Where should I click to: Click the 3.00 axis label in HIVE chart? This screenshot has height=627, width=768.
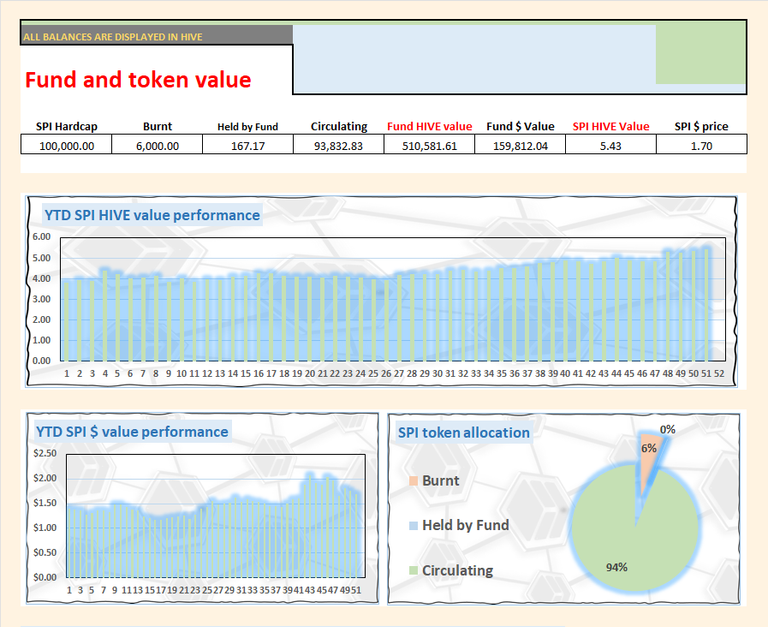(x=42, y=299)
